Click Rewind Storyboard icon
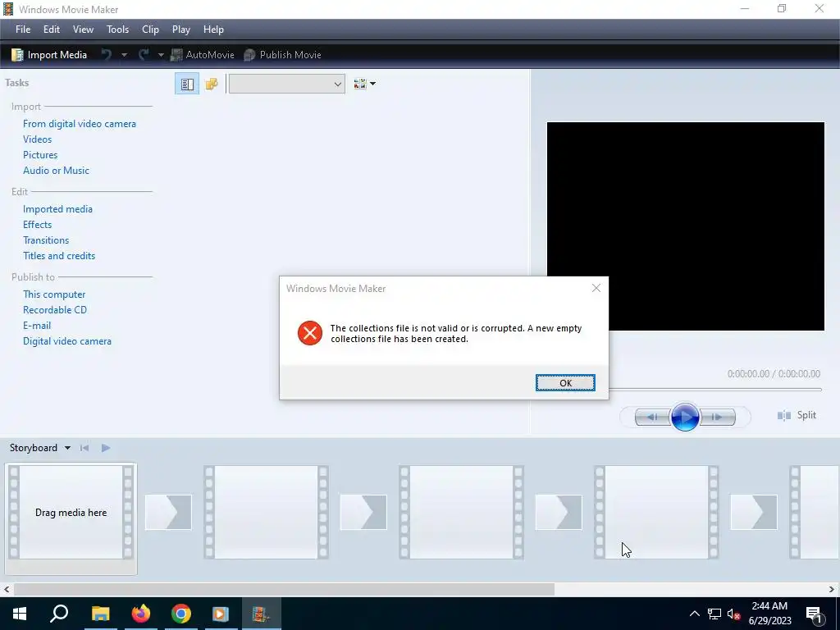 coord(84,448)
